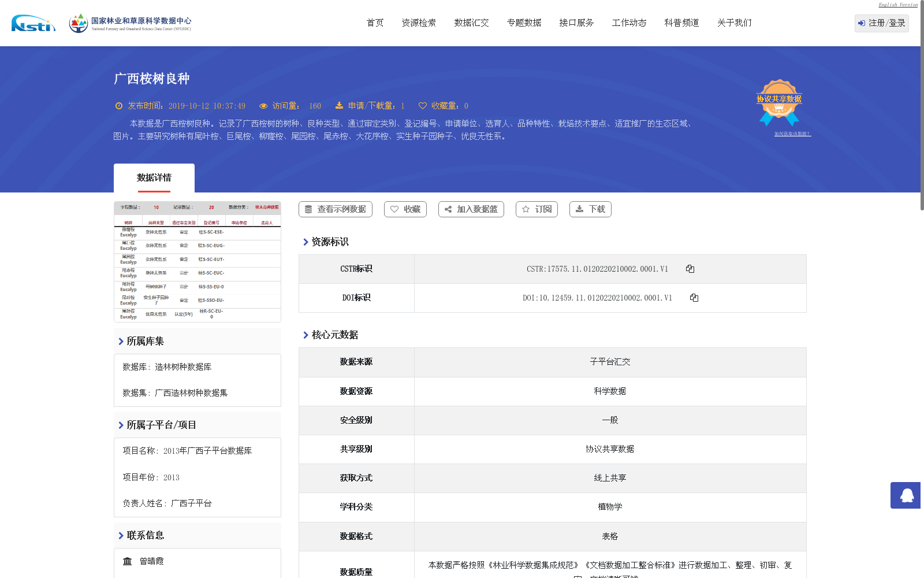
Task: Click the heart icon beside 收藏量
Action: point(423,106)
